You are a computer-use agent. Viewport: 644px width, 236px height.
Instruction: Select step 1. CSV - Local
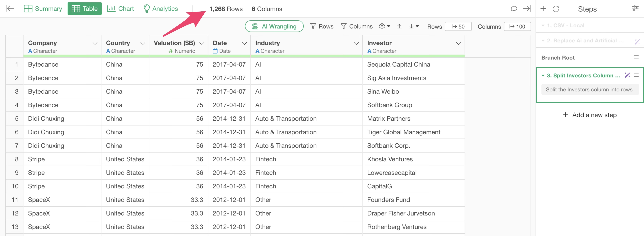[x=566, y=25]
